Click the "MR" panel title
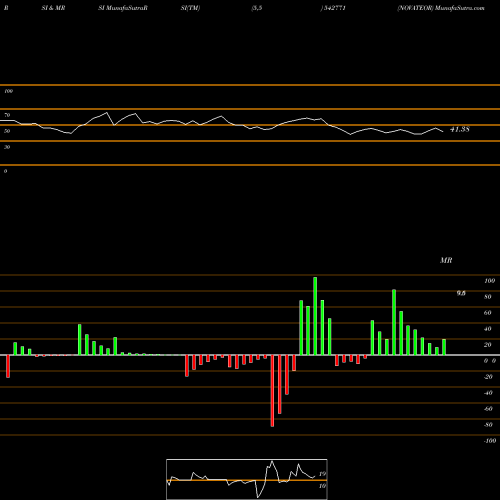 446,260
